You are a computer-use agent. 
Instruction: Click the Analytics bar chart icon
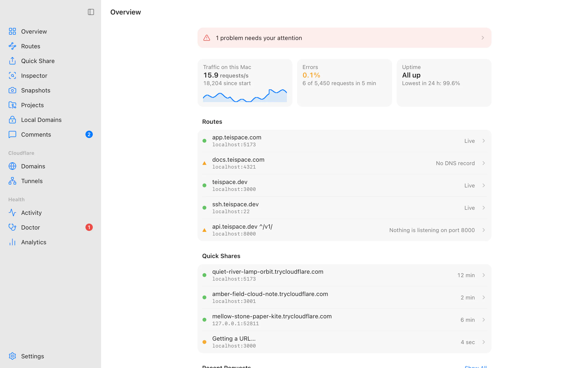(x=12, y=242)
